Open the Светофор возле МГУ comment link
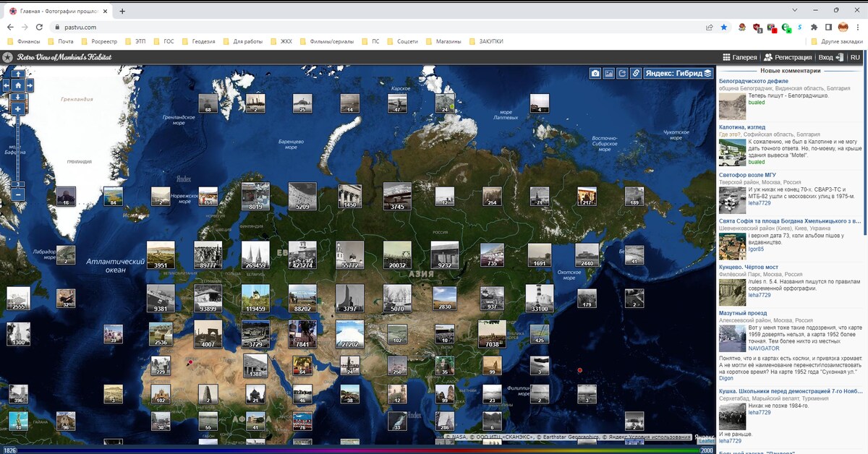 click(747, 174)
